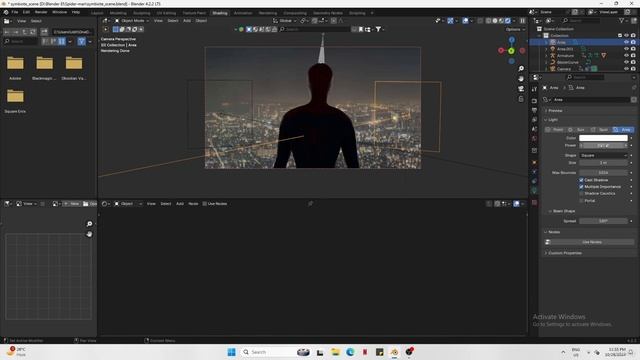640x360 pixels.
Task: Click the file browser refresh button
Action: tap(33, 32)
